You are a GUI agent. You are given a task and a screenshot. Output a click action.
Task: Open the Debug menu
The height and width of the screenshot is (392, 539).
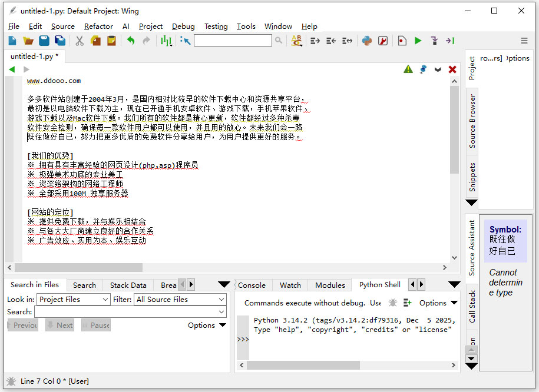point(183,26)
